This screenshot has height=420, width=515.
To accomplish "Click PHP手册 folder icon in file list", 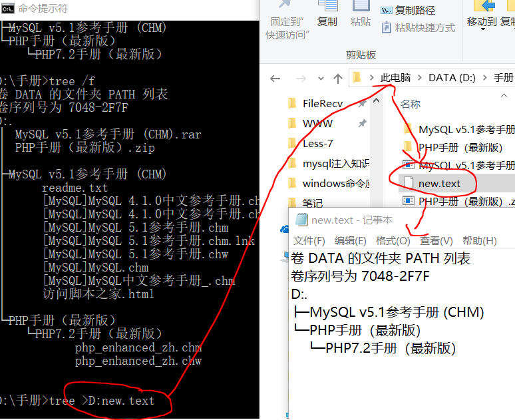I will pos(408,147).
